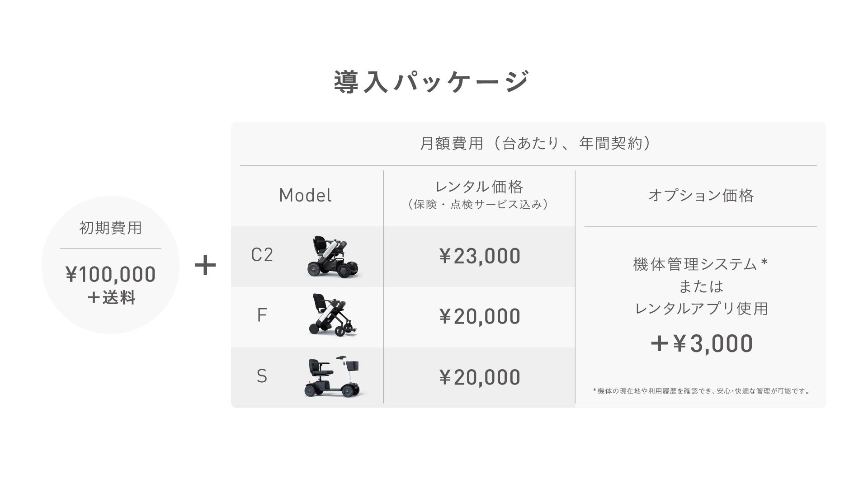The width and height of the screenshot is (868, 488).
Task: Click the レンタル価格 column header
Action: pyautogui.click(x=479, y=187)
